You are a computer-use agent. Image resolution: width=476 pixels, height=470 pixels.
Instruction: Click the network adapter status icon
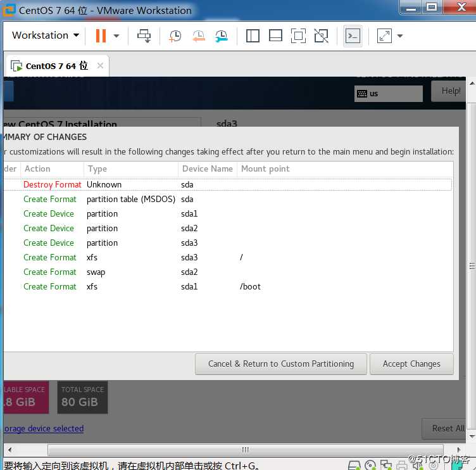point(386,465)
